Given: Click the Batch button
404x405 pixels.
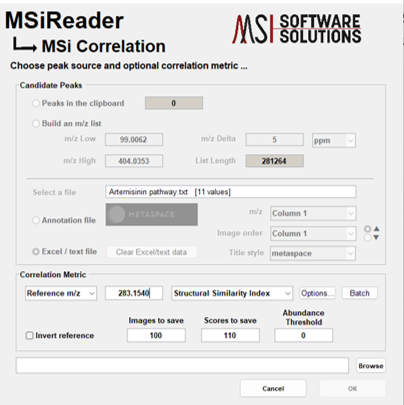Looking at the screenshot, I should pyautogui.click(x=360, y=293).
